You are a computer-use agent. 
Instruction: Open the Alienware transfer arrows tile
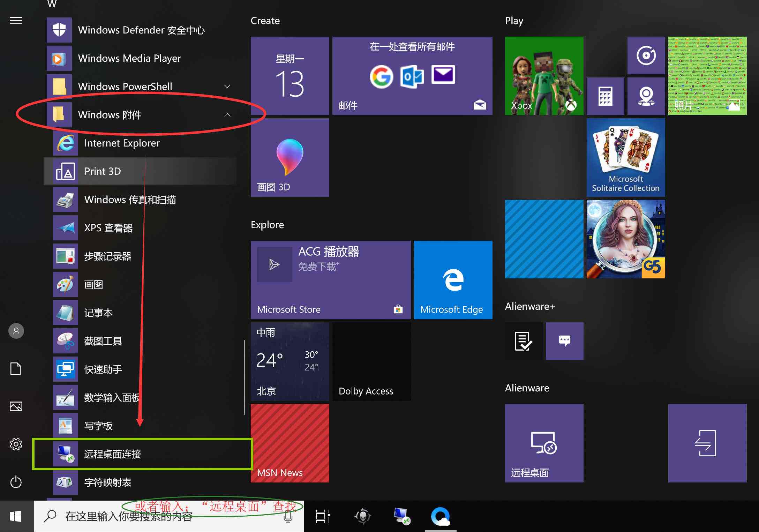(707, 443)
